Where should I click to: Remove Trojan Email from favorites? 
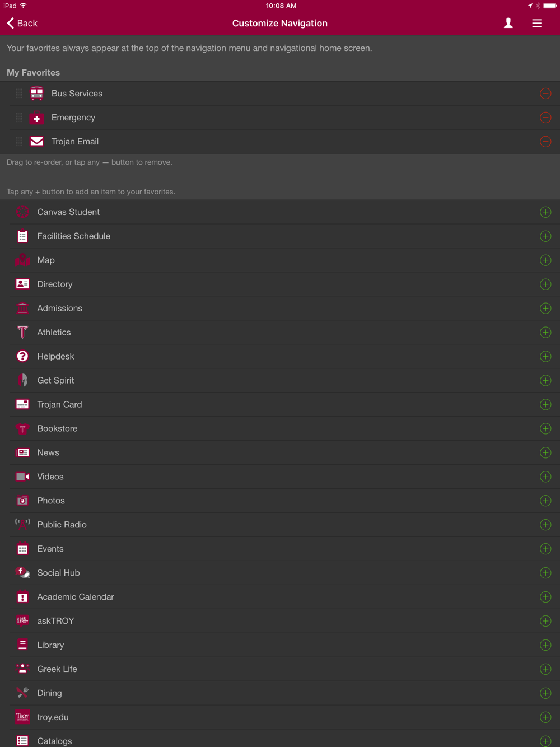click(x=545, y=142)
